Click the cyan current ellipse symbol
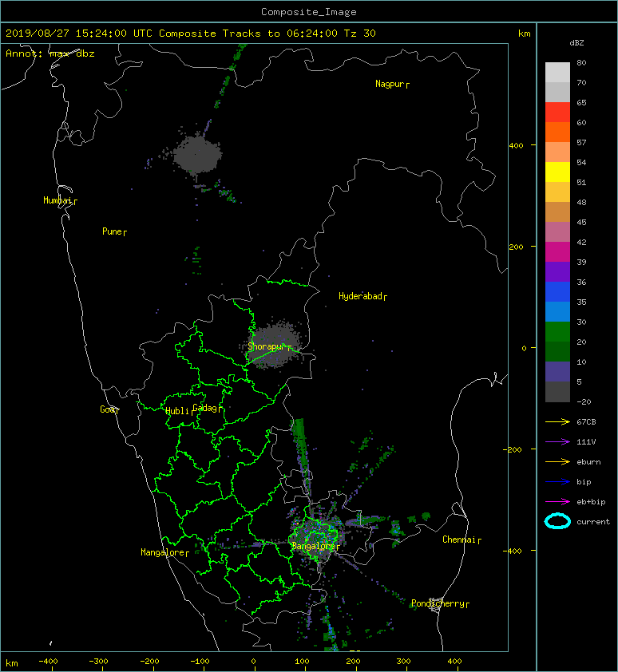Screen dimensions: 618x672 click(557, 522)
